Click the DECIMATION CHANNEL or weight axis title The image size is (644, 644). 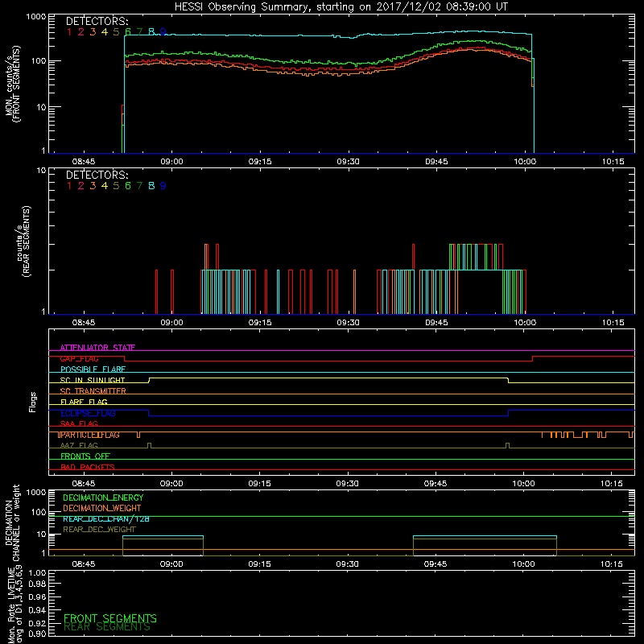click(x=12, y=522)
